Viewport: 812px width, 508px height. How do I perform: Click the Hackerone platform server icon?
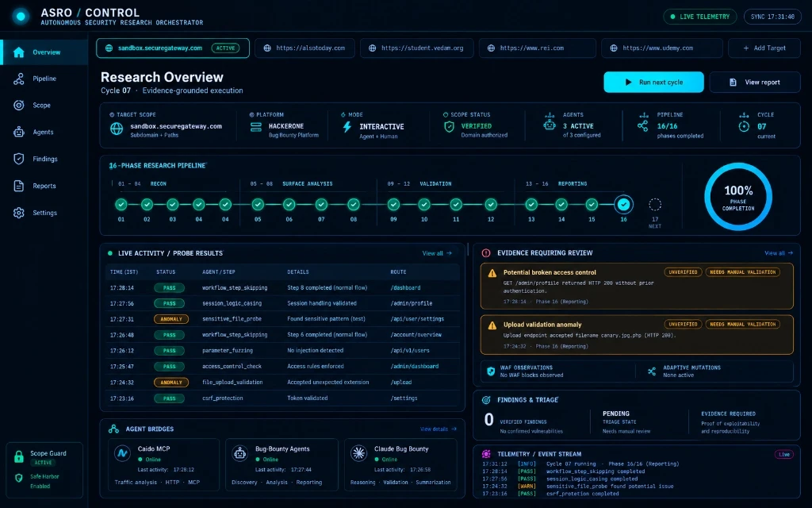pos(256,127)
